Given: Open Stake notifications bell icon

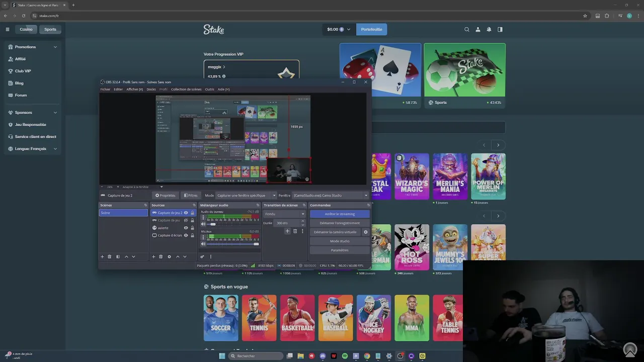Looking at the screenshot, I should [489, 29].
